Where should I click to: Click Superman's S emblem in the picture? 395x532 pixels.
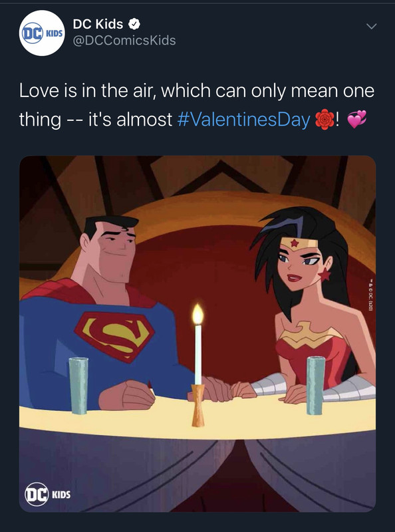pos(114,336)
